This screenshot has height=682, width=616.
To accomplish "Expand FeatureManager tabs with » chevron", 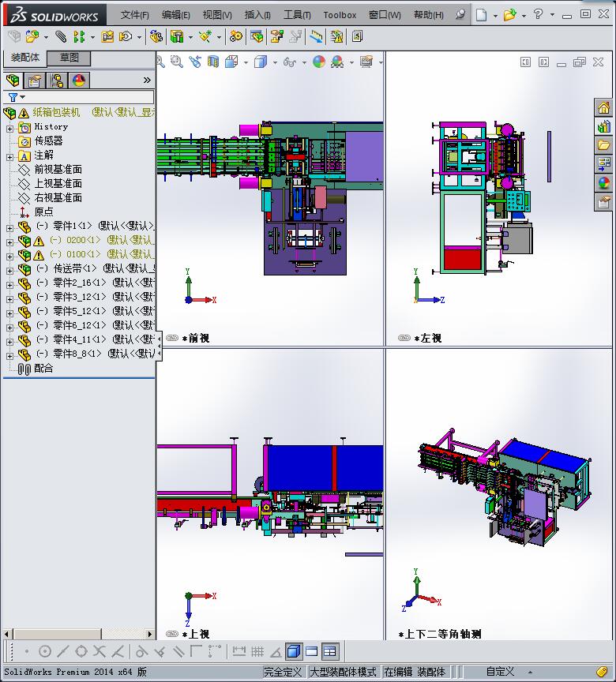I will click(x=147, y=80).
